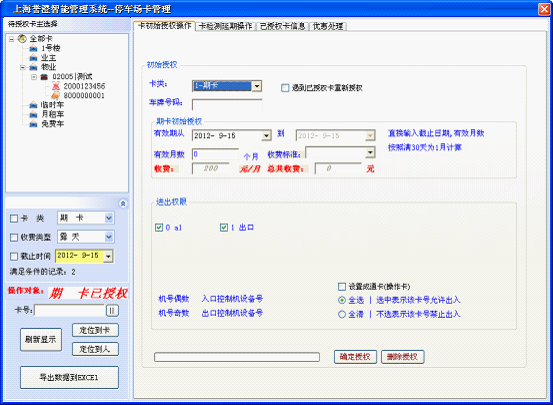Click the 删除授权 button
The image size is (553, 405).
tap(402, 357)
